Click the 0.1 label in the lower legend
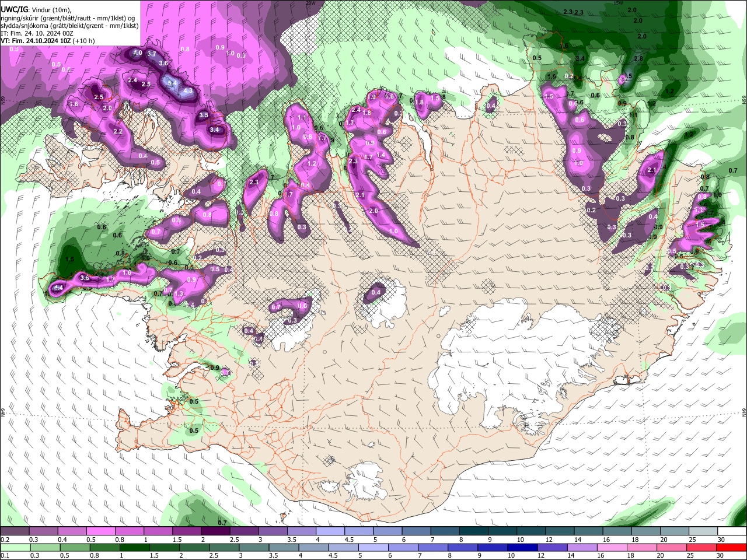Image resolution: width=747 pixels, height=560 pixels. pos(5,556)
